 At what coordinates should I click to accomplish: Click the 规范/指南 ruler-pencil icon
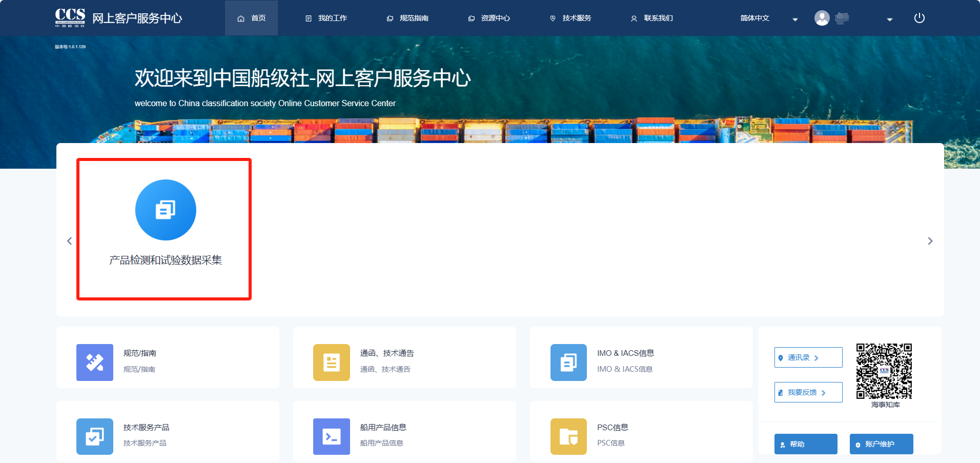[95, 362]
